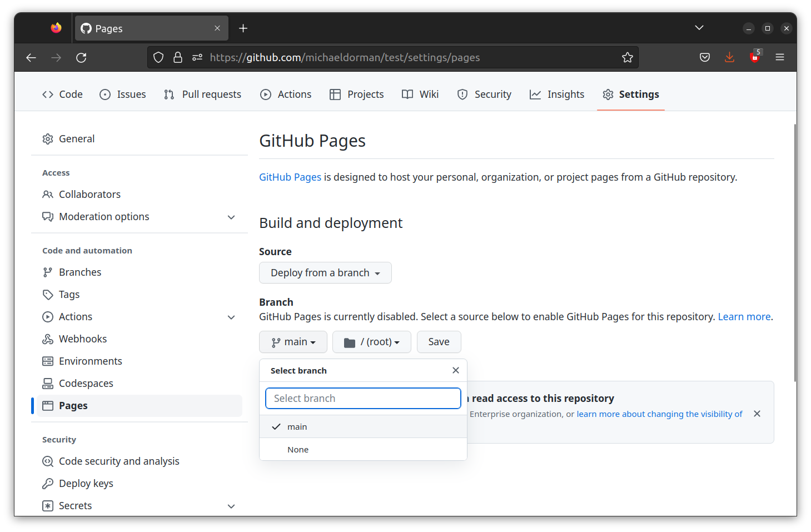
Task: Open the Wiki book icon
Action: tap(407, 95)
